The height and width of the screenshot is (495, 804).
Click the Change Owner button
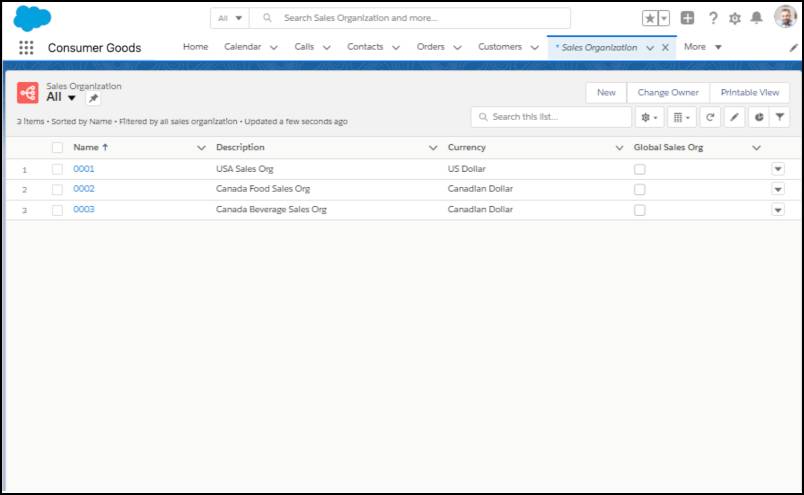(668, 93)
